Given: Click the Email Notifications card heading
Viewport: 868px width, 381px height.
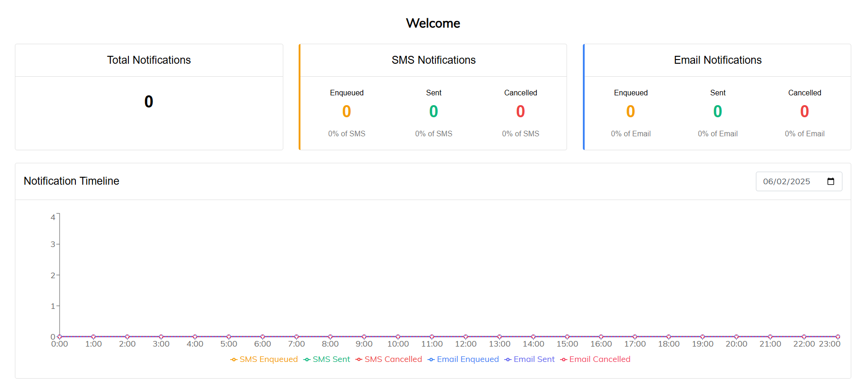Looking at the screenshot, I should pyautogui.click(x=717, y=60).
